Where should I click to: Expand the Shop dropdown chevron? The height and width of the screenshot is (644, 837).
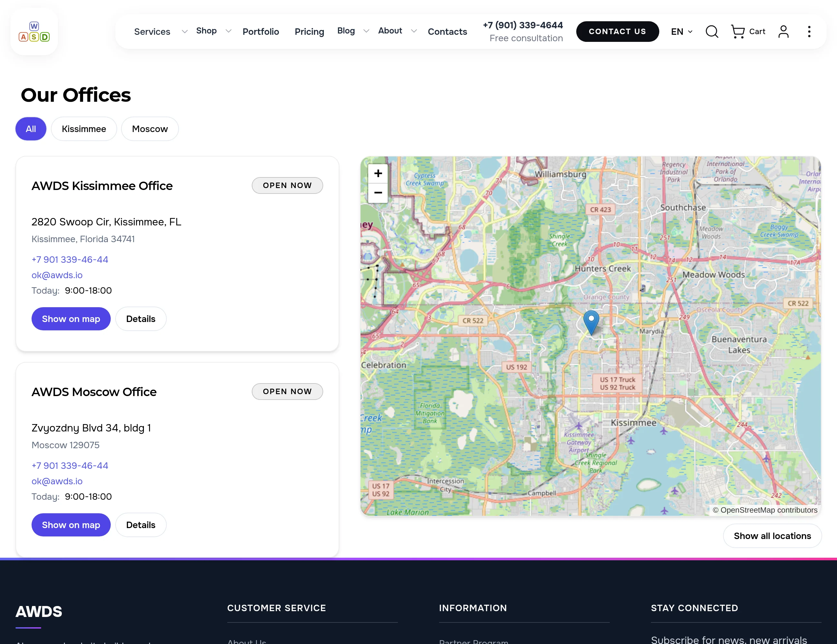click(229, 31)
